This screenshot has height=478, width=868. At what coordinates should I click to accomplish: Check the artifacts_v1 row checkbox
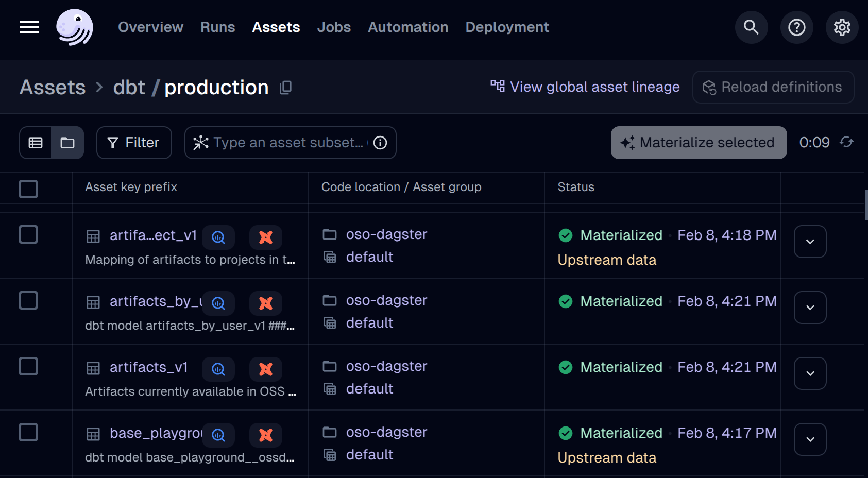click(28, 366)
